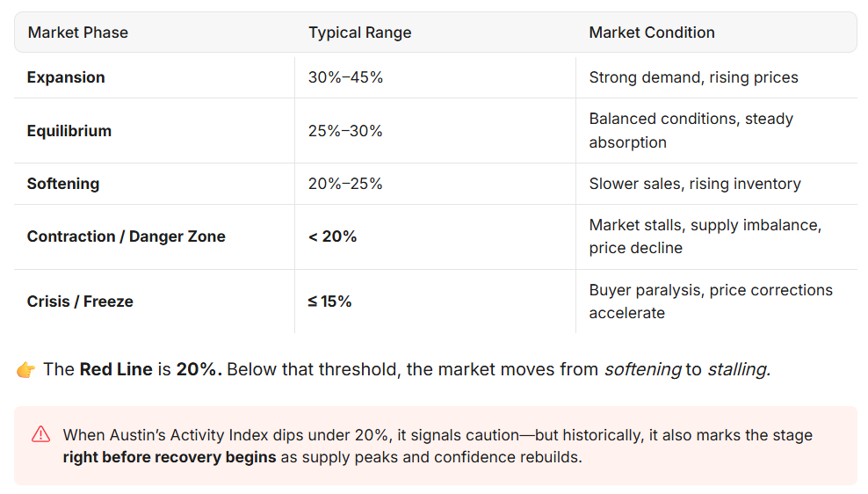This screenshot has height=494, width=868.
Task: Click the italic word 'stalling'
Action: coord(738,369)
